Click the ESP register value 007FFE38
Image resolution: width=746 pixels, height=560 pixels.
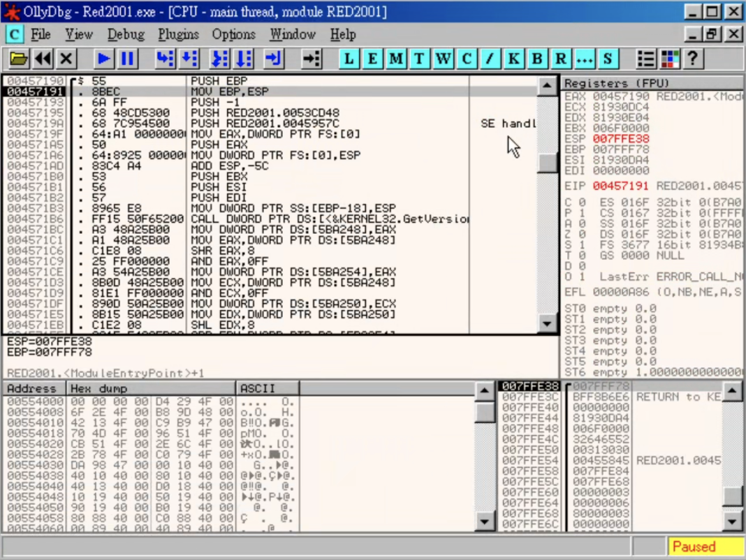point(620,139)
